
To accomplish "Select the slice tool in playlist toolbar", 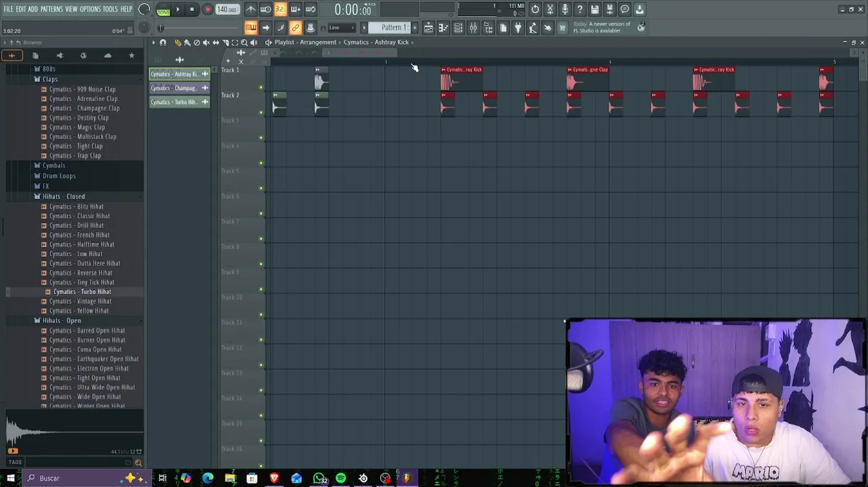I will tap(226, 42).
